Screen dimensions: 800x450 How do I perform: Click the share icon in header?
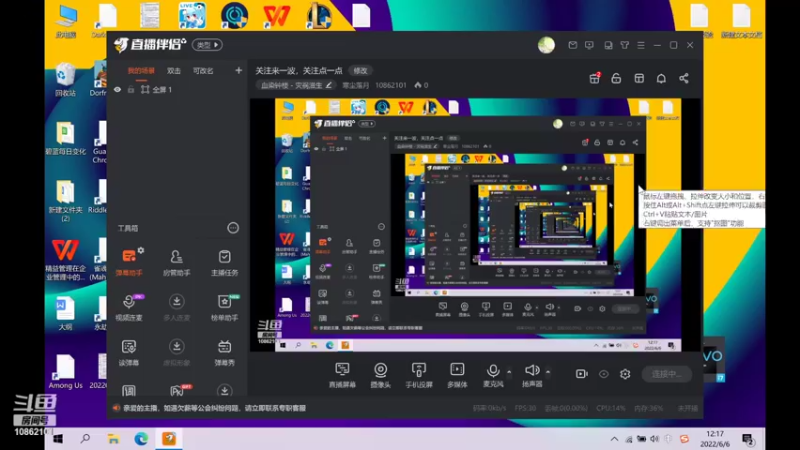click(x=684, y=78)
